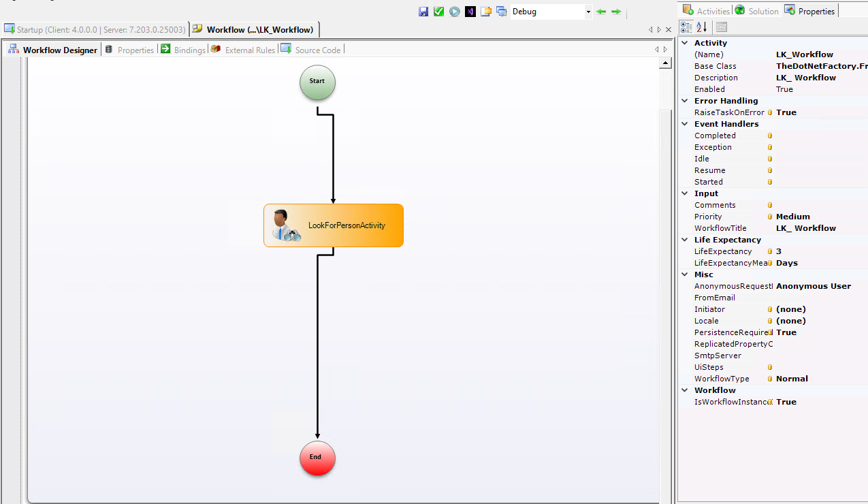The image size is (868, 504).
Task: Switch property grid to Categorized view
Action: click(x=686, y=27)
